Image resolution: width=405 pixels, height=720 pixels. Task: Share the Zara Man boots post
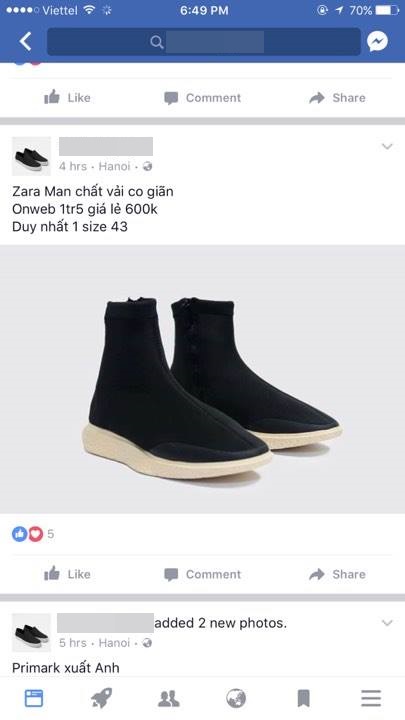pos(338,574)
